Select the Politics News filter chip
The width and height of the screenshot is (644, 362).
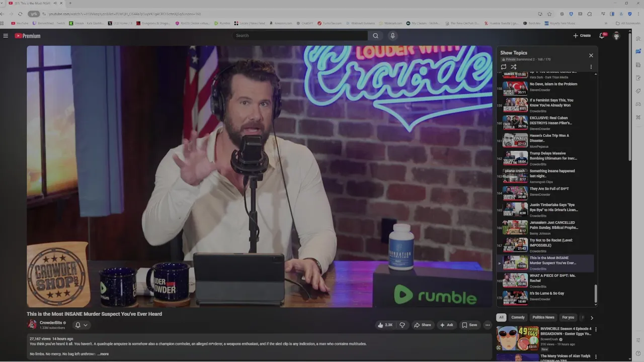[x=543, y=317]
